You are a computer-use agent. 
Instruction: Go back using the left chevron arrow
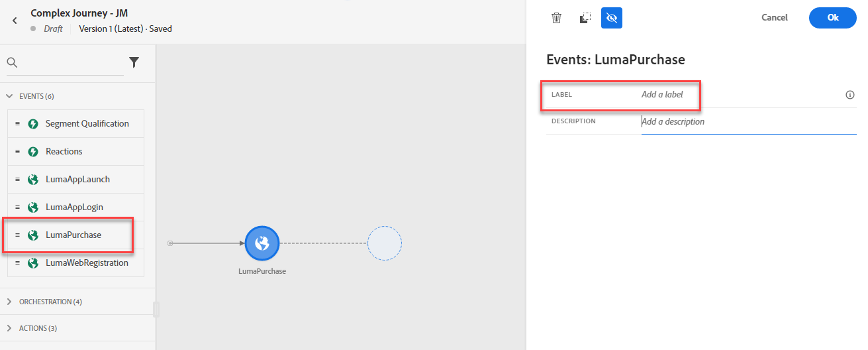point(15,21)
